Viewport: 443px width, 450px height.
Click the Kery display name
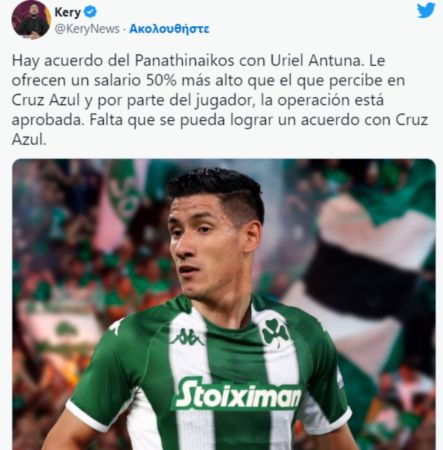coord(68,12)
